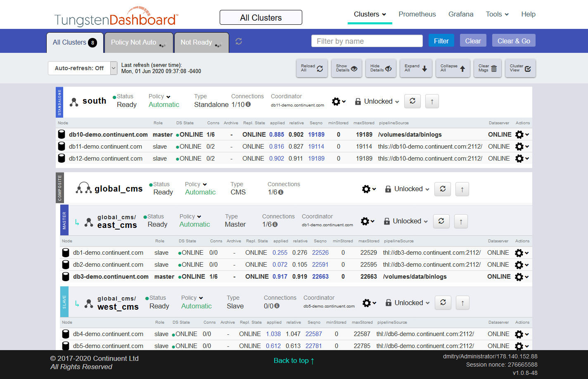The width and height of the screenshot is (588, 379).
Task: Open gear actions for db10-demo.continuent.com
Action: click(x=522, y=135)
